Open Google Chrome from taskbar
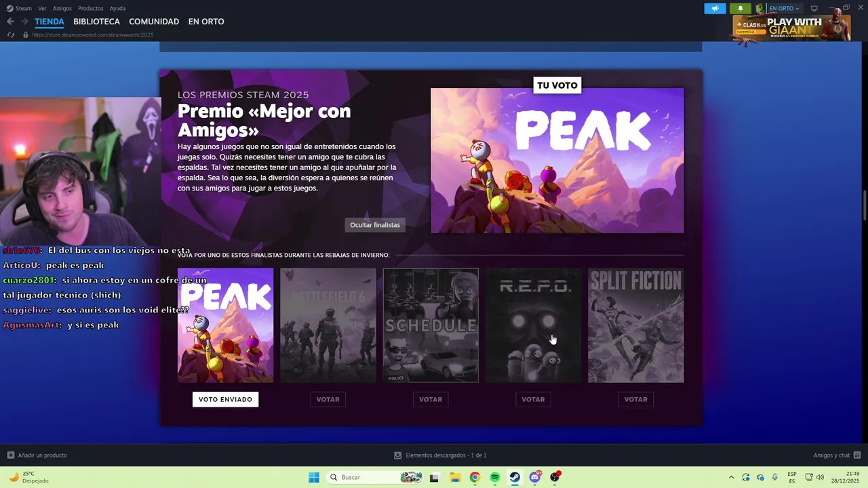Image resolution: width=868 pixels, height=488 pixels. (x=475, y=477)
